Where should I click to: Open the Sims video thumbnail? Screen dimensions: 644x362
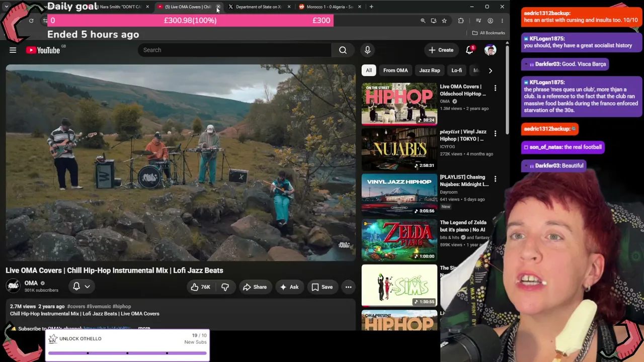point(399,285)
